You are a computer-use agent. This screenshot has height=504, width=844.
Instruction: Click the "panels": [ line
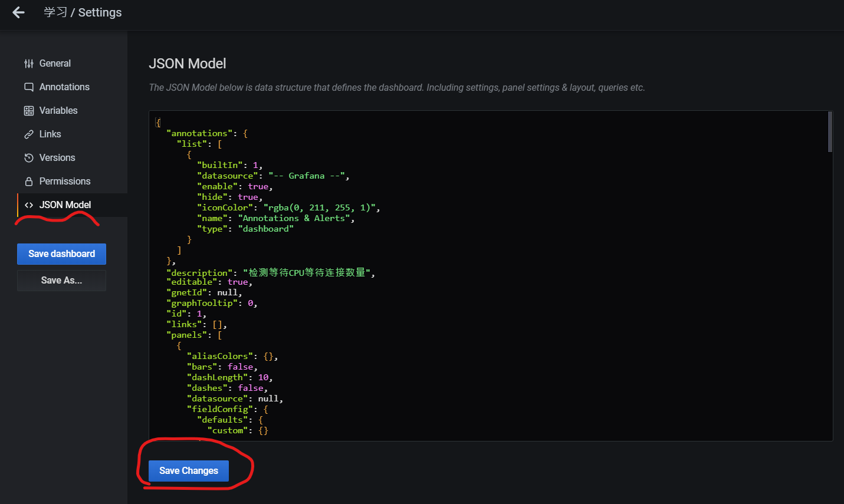click(194, 335)
